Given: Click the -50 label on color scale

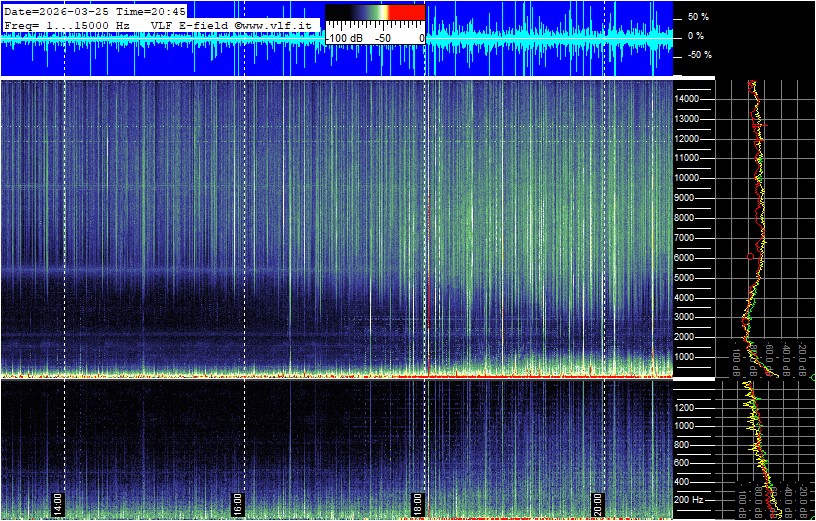Looking at the screenshot, I should tap(384, 39).
